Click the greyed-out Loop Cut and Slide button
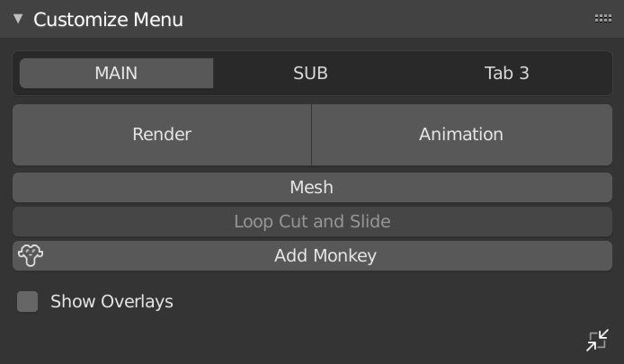This screenshot has height=364, width=624. coord(312,222)
